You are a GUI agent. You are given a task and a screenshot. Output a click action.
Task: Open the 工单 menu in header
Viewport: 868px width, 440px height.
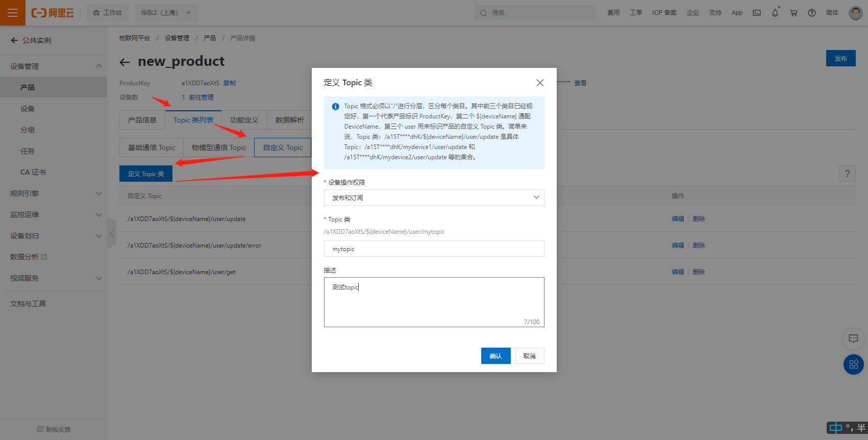(x=636, y=13)
